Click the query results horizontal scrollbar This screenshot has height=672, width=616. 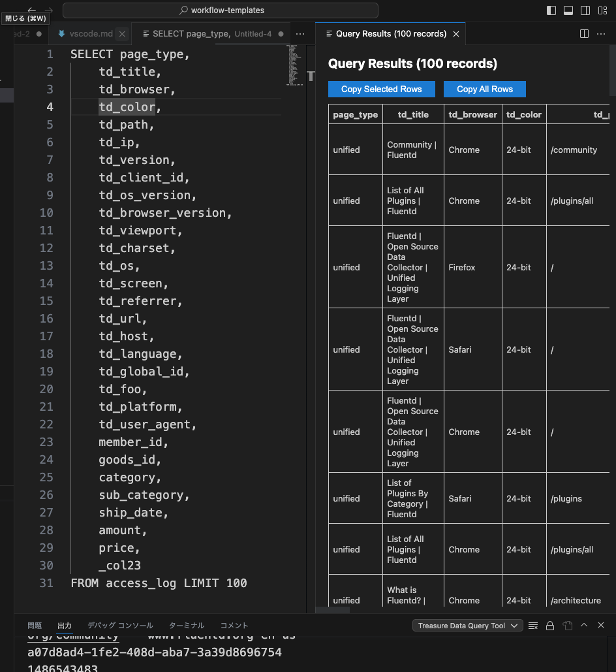pyautogui.click(x=333, y=610)
